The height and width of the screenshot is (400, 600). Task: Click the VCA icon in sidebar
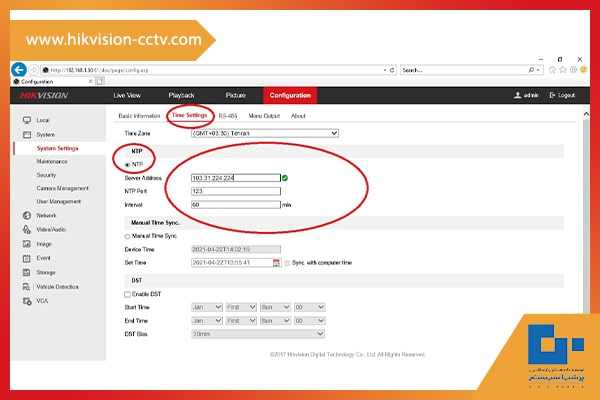pyautogui.click(x=27, y=301)
